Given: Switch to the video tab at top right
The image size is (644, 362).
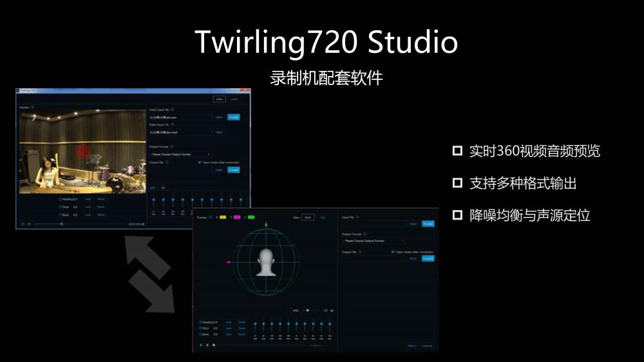Looking at the screenshot, I should 219,99.
